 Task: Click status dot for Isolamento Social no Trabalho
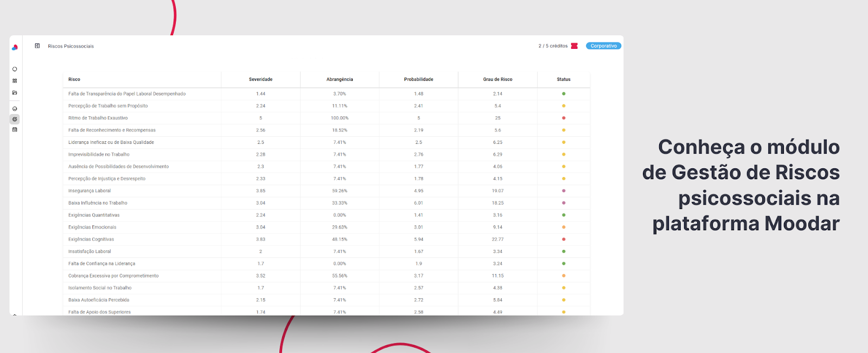tap(564, 288)
